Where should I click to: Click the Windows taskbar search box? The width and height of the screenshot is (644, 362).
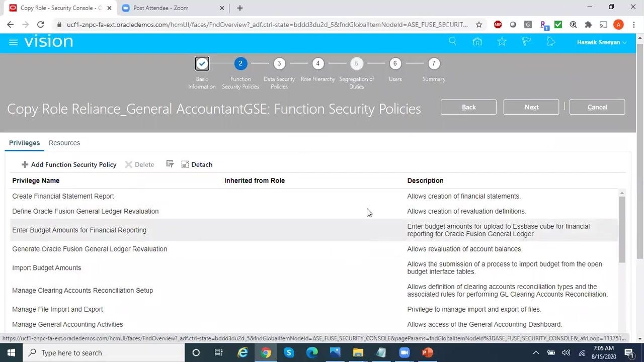pos(105,352)
